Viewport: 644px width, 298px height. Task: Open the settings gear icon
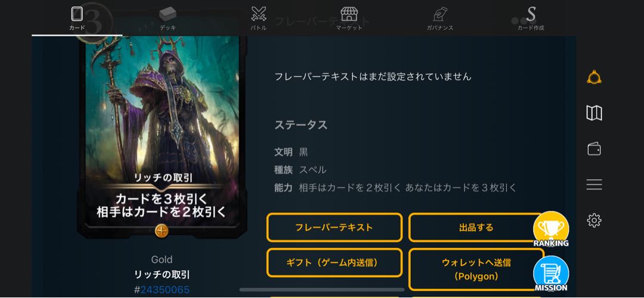pyautogui.click(x=595, y=221)
